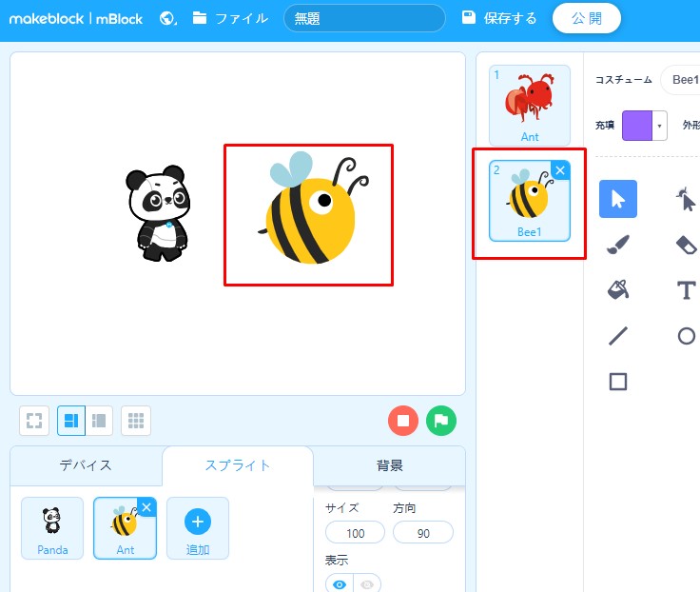Select the line drawing tool
The height and width of the screenshot is (592, 700).
click(x=618, y=336)
